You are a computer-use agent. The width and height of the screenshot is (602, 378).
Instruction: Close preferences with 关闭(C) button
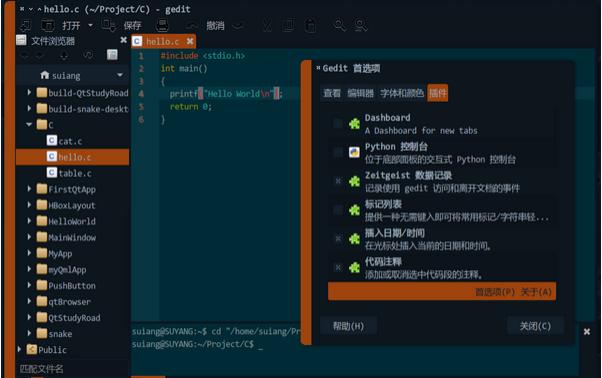(535, 326)
